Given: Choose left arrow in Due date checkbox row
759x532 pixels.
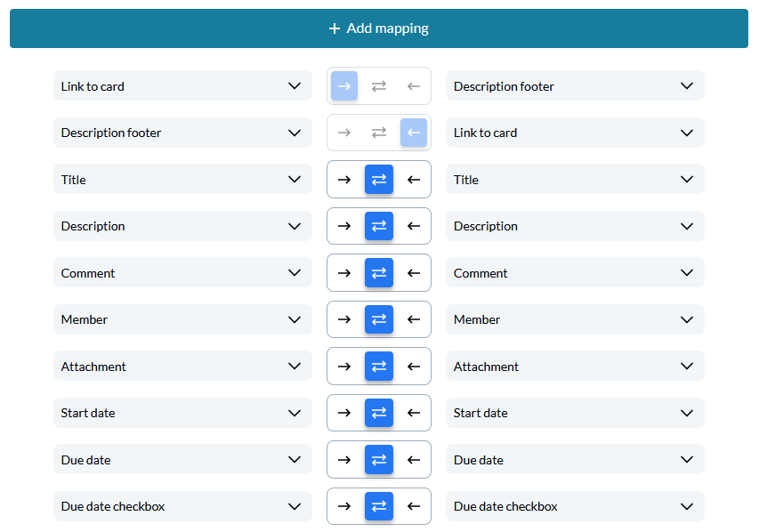Looking at the screenshot, I should 413,506.
